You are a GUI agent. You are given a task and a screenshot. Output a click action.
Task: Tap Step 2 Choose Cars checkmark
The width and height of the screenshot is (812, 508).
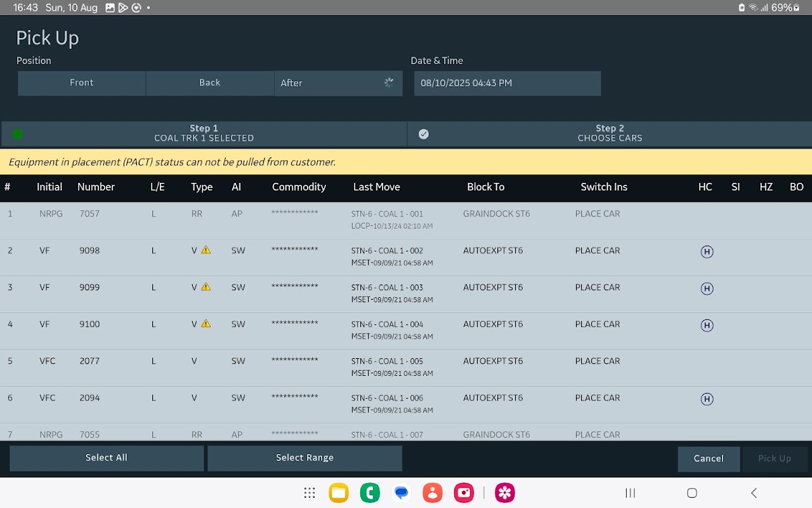pos(424,134)
